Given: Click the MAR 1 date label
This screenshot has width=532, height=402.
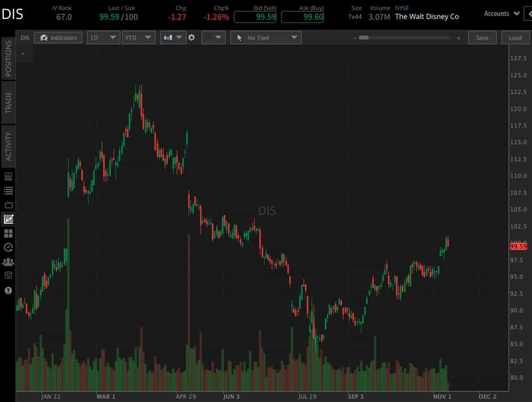Looking at the screenshot, I should 106,397.
